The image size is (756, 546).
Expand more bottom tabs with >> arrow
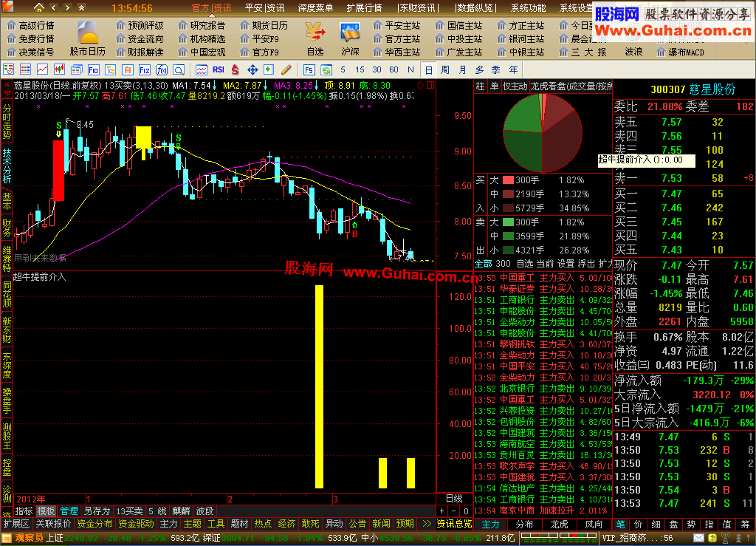coord(427,524)
